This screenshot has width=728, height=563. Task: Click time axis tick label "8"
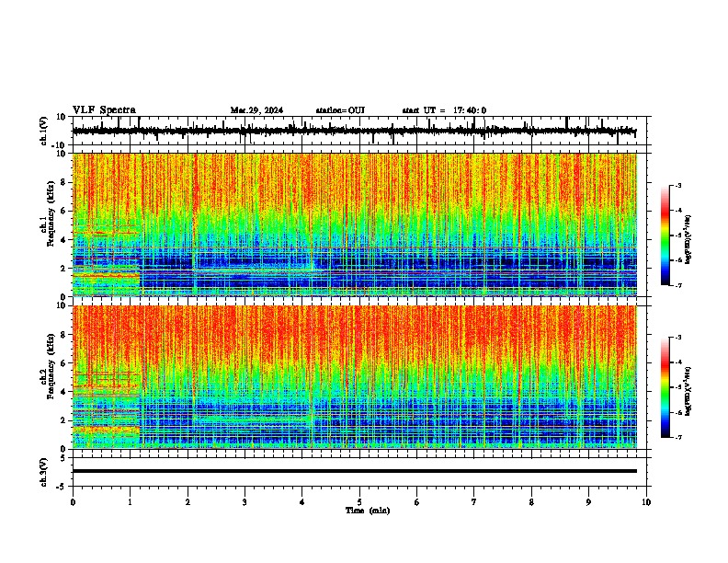tap(531, 502)
